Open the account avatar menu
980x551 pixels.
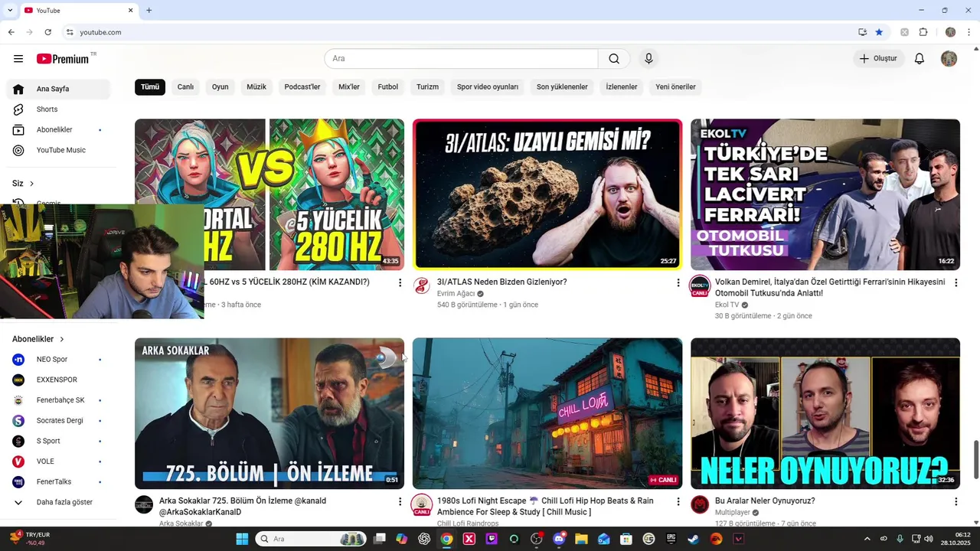click(949, 59)
